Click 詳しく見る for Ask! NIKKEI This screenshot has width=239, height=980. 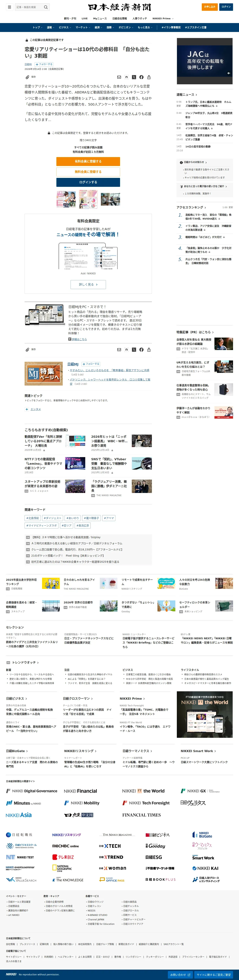coord(88,284)
